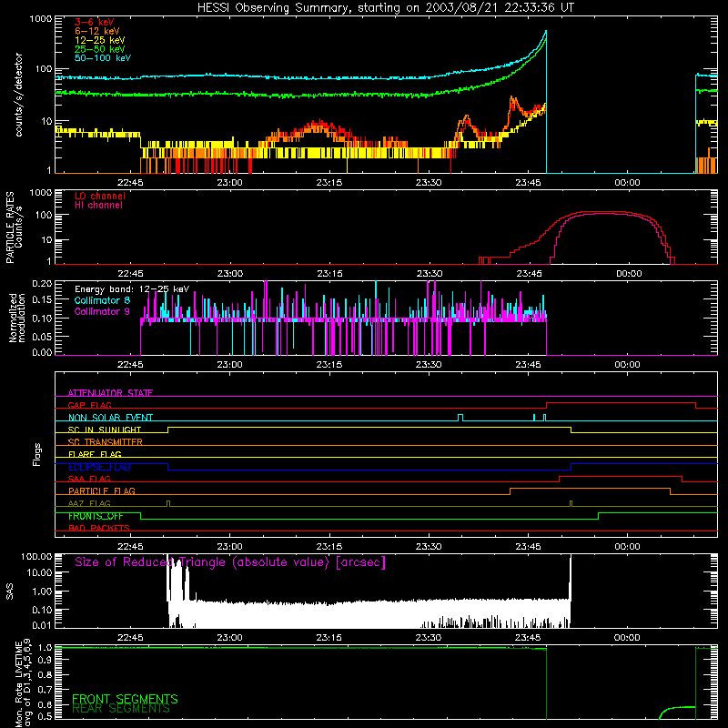This screenshot has height=728, width=728.
Task: Click the Mon. Rate LIVETIME axis label
Action: (x=23, y=683)
